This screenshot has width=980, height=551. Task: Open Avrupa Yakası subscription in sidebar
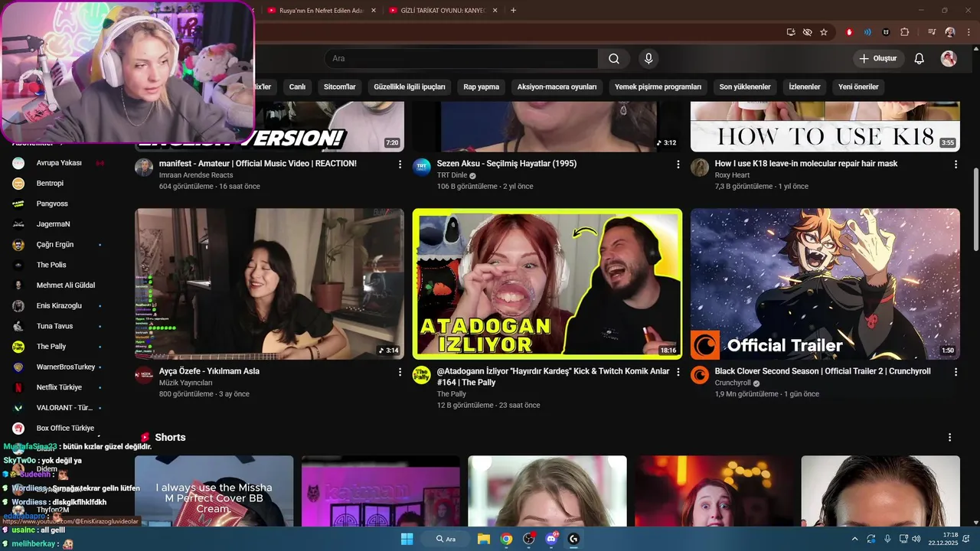click(60, 163)
